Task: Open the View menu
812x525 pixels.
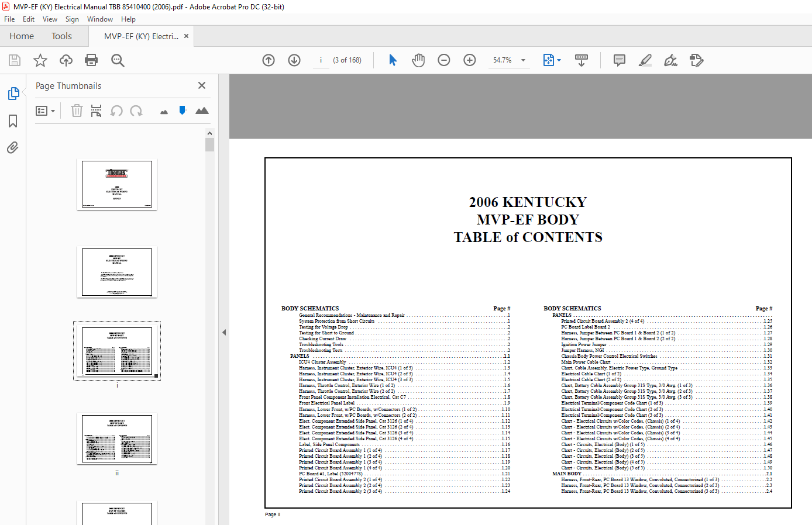Action: [x=50, y=19]
